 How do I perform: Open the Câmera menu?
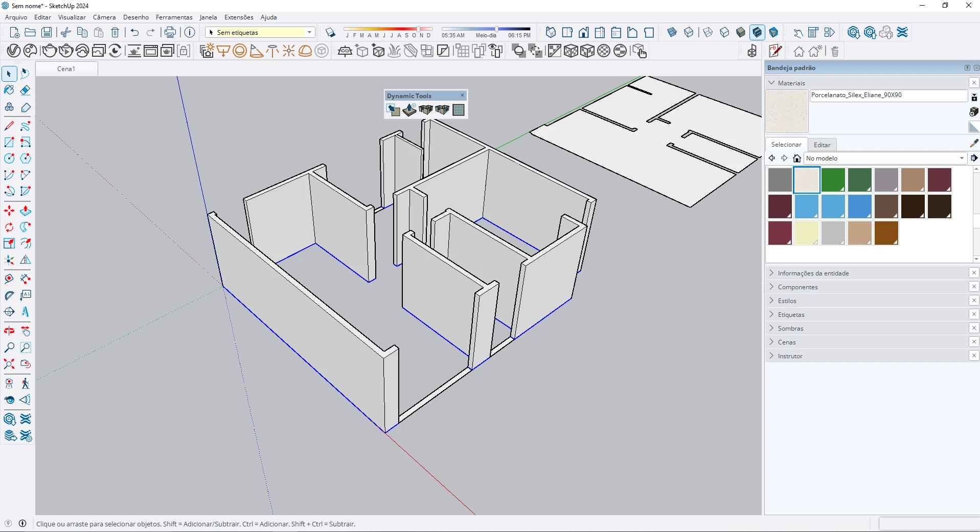[x=104, y=17]
